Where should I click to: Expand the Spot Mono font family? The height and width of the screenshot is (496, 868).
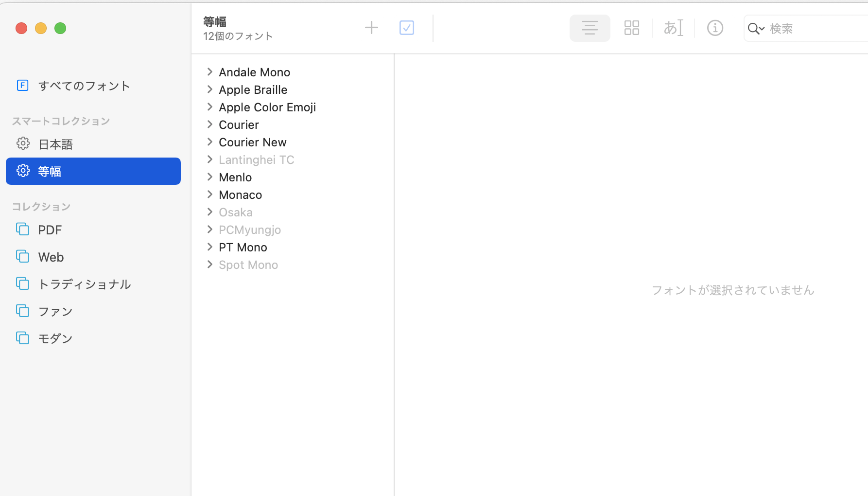tap(210, 265)
